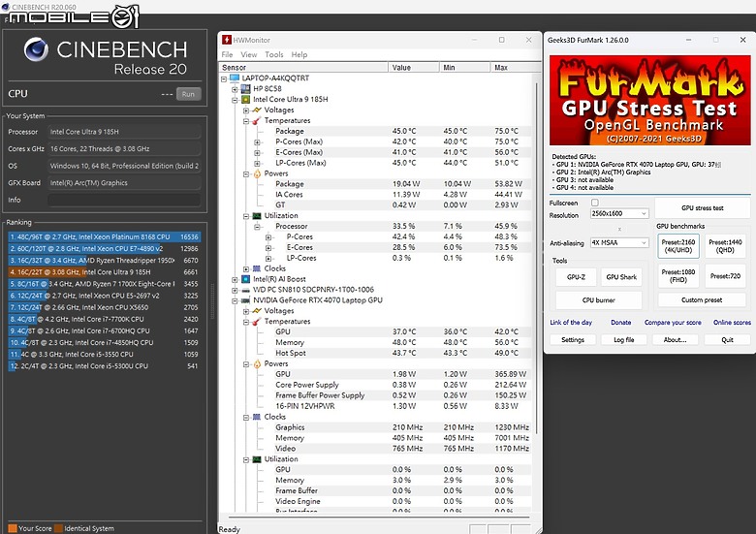Collapse the Intel Core Ultra 9 185H node
756x534 pixels.
tap(235, 100)
